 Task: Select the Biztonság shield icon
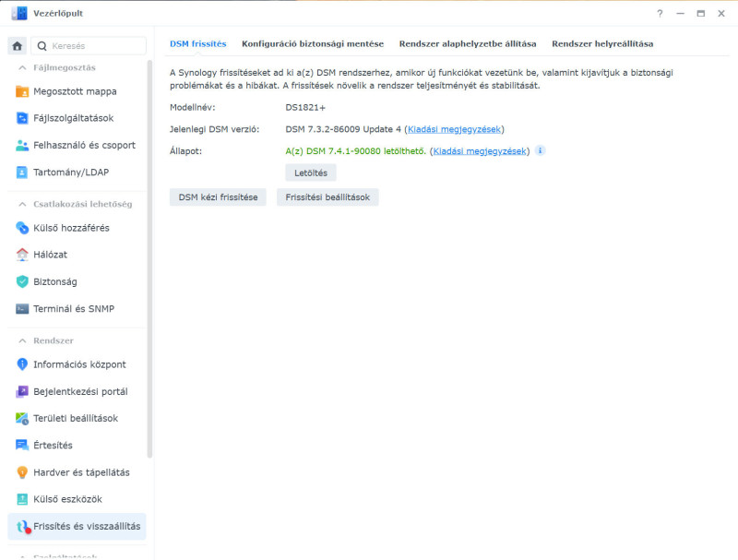21,281
